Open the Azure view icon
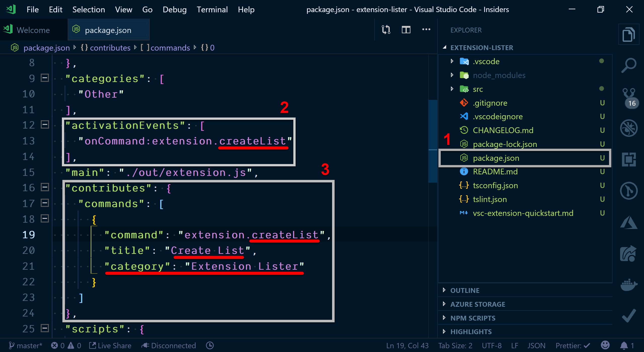Screen dimensions: 644x352 [629, 222]
